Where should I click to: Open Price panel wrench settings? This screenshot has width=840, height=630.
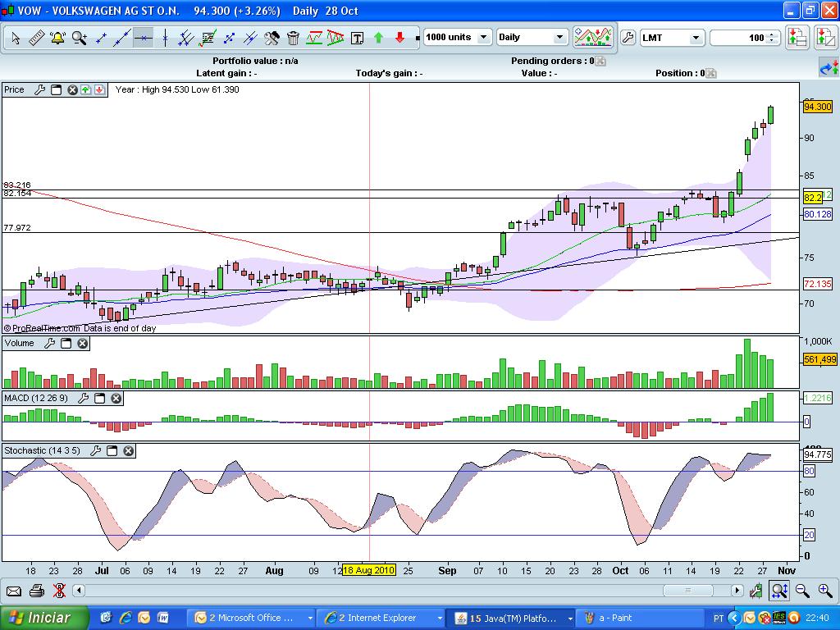pyautogui.click(x=39, y=90)
